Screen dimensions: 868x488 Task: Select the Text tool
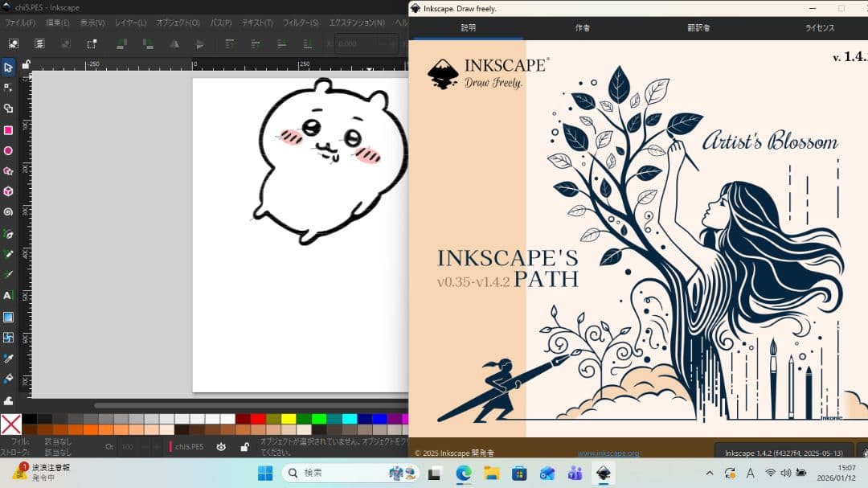(8, 296)
